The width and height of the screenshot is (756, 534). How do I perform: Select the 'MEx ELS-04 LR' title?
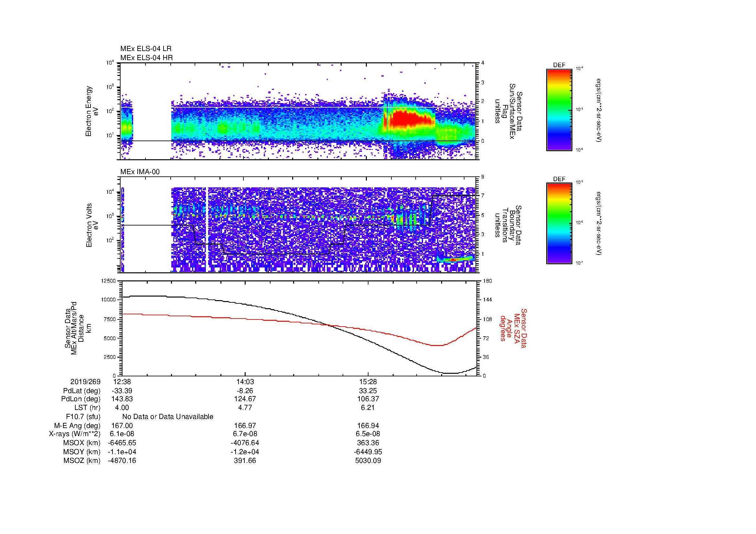146,49
